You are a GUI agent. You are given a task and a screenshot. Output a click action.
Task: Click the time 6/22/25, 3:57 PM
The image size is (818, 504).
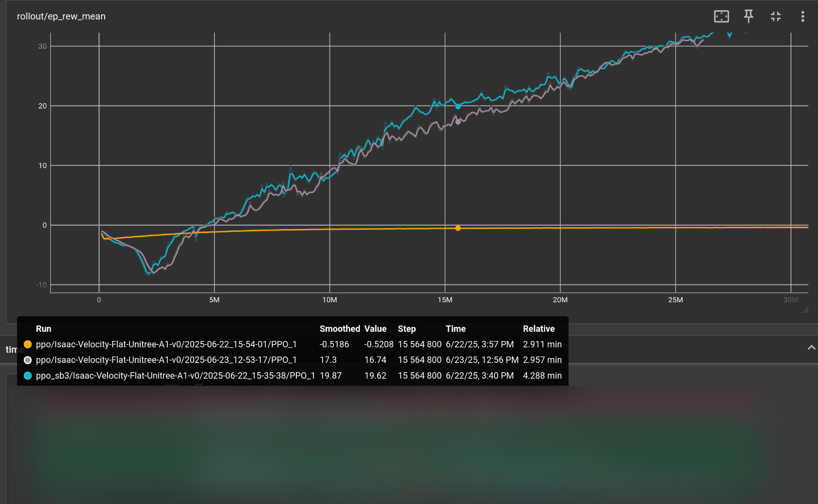(x=480, y=344)
